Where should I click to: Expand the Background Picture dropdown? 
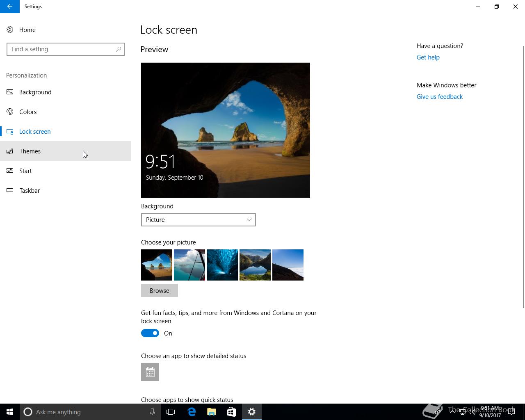(x=199, y=220)
